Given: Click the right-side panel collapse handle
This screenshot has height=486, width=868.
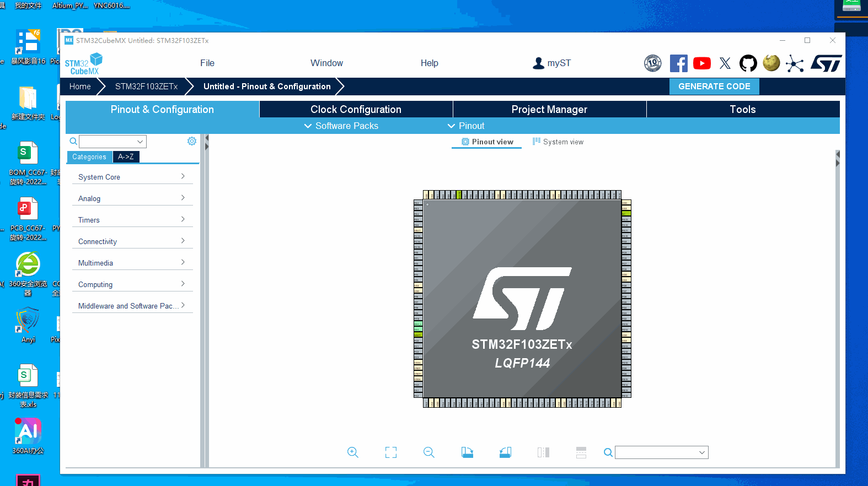Looking at the screenshot, I should 838,159.
